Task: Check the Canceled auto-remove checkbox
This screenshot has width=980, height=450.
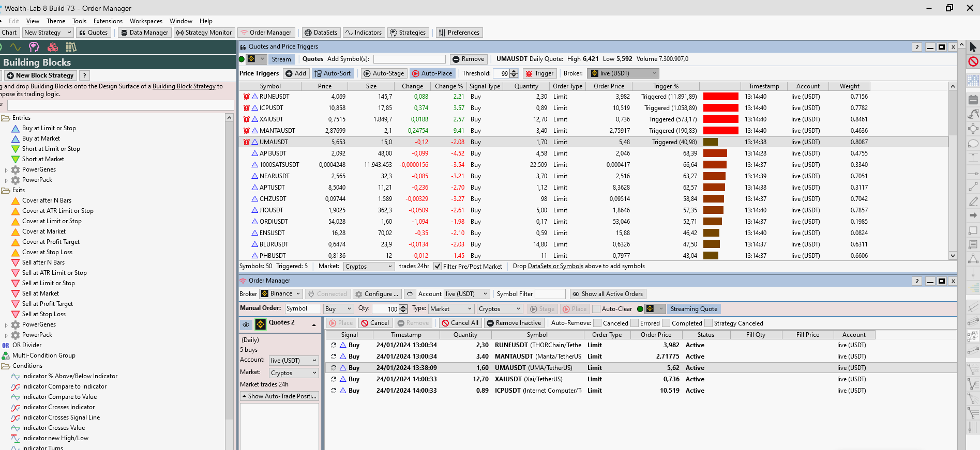Action: point(597,323)
